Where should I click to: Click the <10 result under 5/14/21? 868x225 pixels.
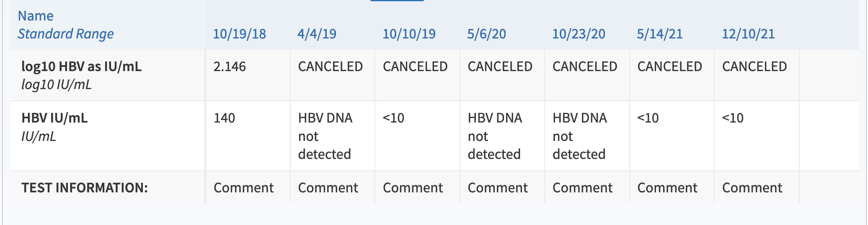[648, 118]
